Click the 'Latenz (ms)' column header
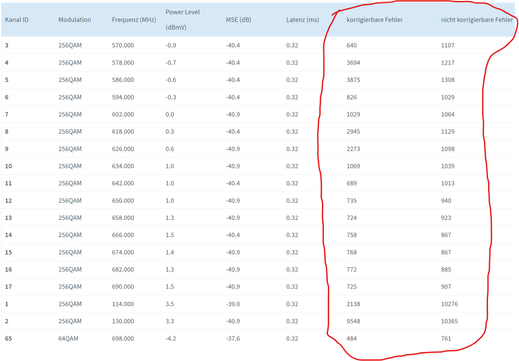 pyautogui.click(x=302, y=20)
